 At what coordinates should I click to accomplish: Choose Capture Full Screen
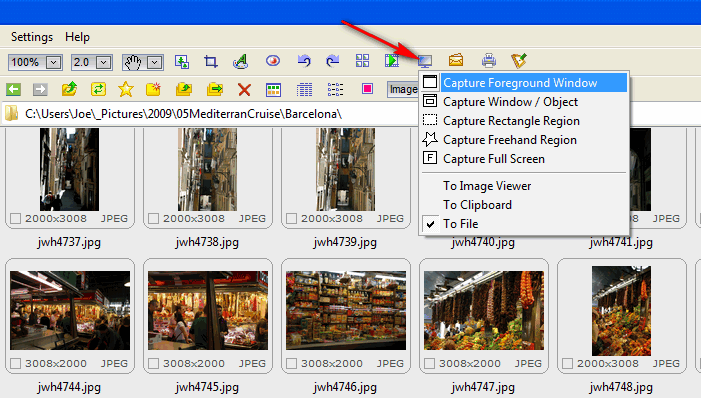(524, 159)
